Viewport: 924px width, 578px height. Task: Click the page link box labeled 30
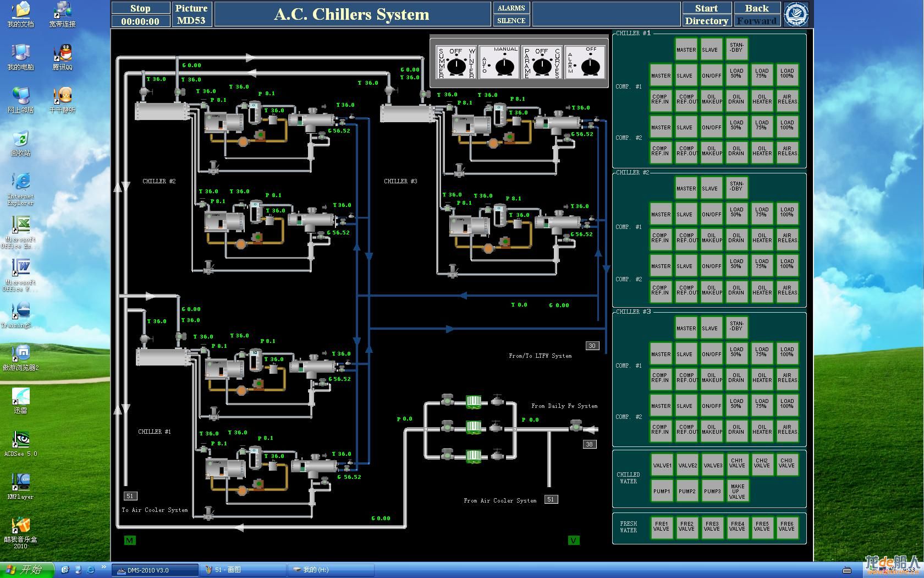click(x=592, y=346)
